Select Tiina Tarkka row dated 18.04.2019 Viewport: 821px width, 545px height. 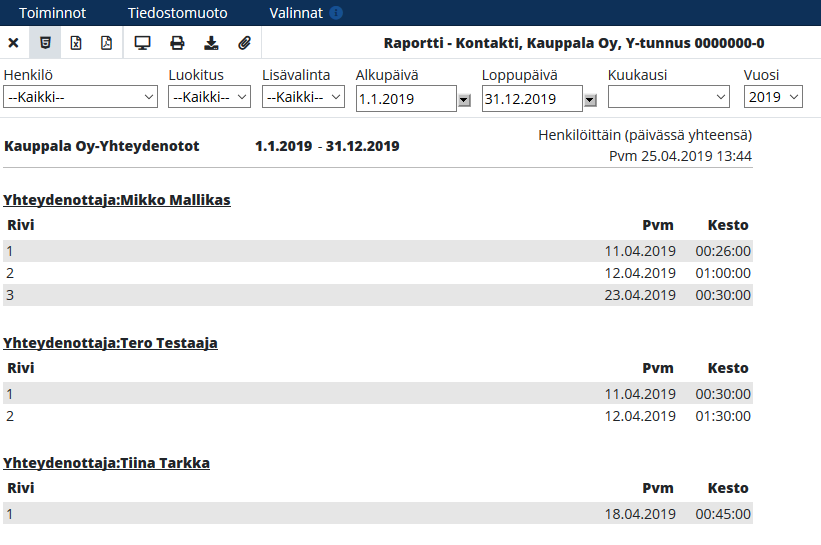pyautogui.click(x=378, y=514)
